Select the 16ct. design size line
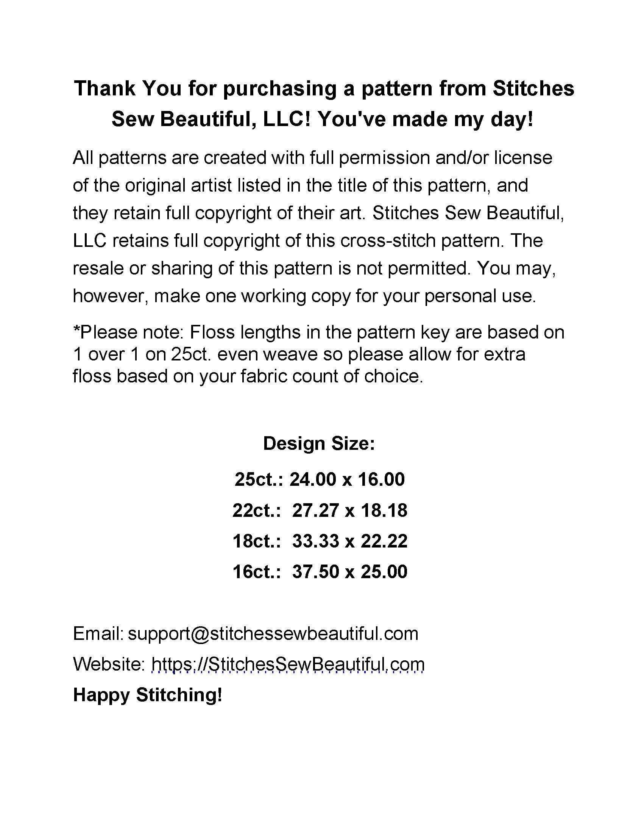Viewport: 644px width, 833px height. coord(320,572)
